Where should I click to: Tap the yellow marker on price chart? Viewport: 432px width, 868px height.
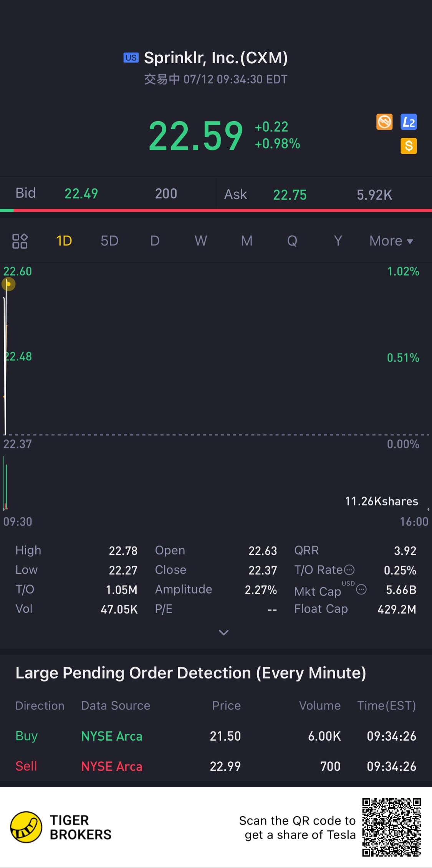8,284
